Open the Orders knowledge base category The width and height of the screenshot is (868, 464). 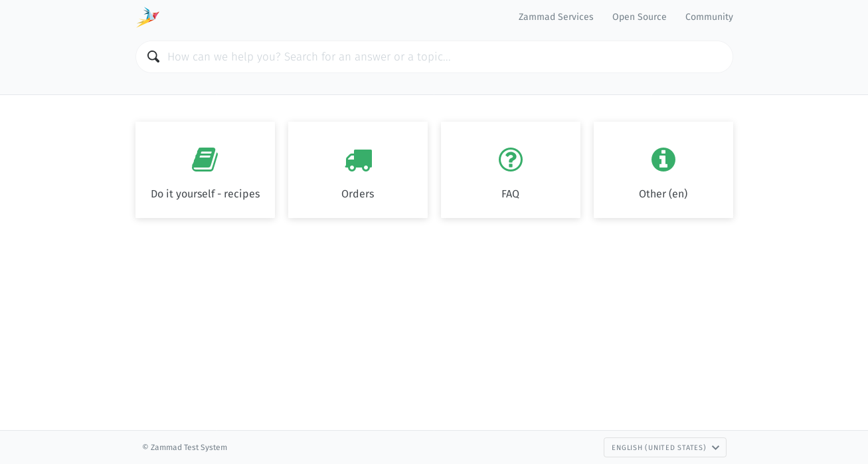(358, 170)
